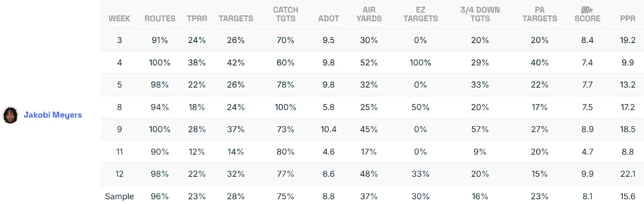Click the CATCH TGTS column header

click(285, 14)
